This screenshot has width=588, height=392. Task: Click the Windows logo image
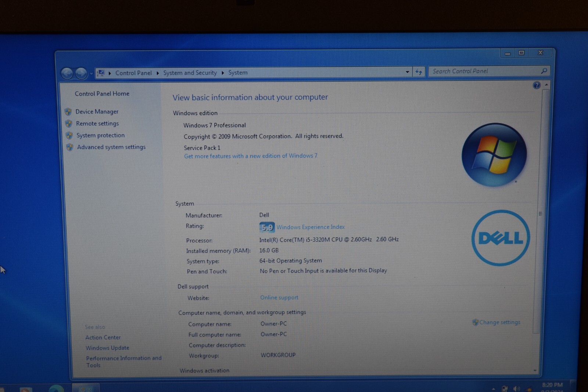[494, 155]
